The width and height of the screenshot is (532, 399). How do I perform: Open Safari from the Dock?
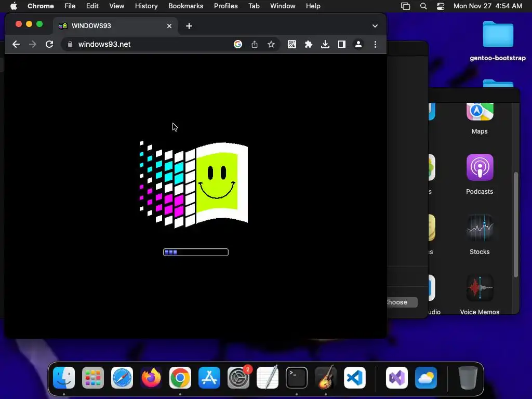122,378
